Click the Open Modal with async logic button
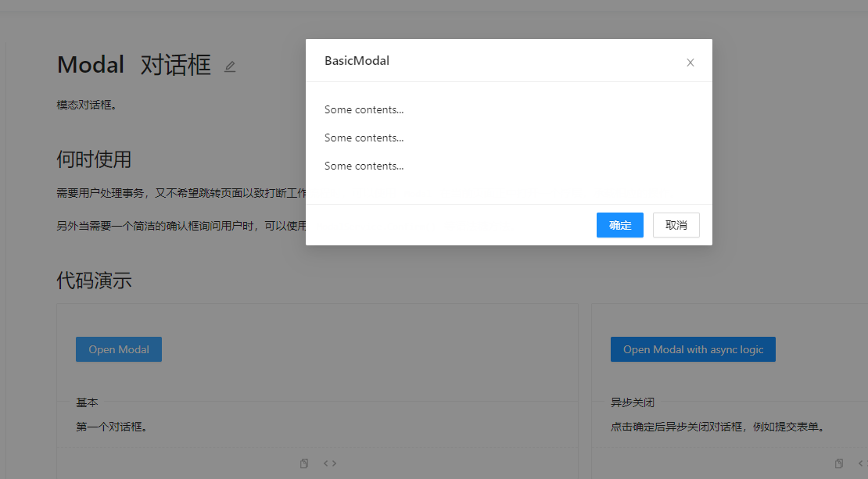868x479 pixels. (693, 349)
